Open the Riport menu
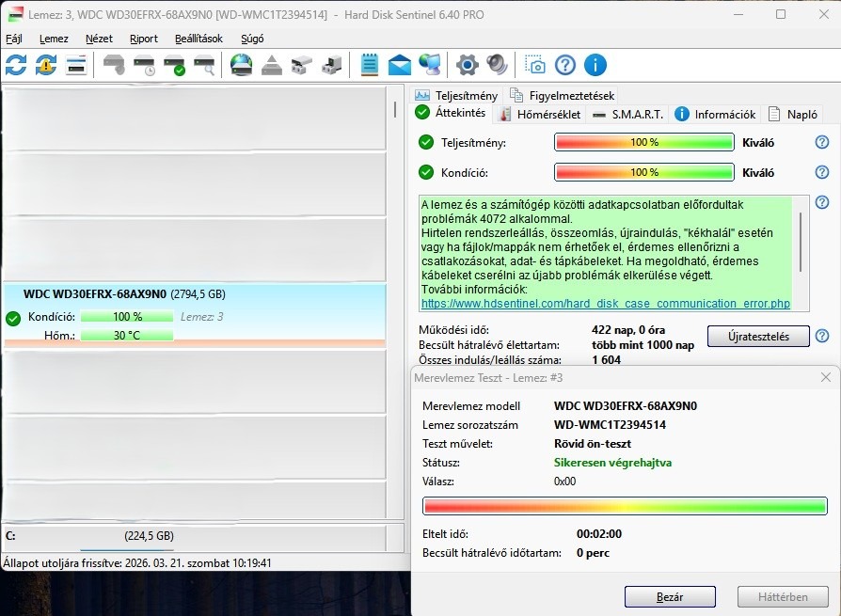This screenshot has width=841, height=616. (144, 39)
